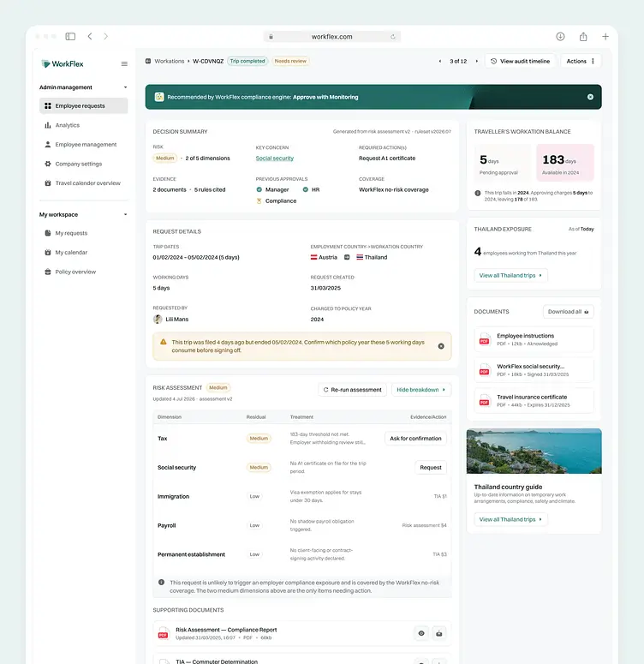Screen dimensions: 644x664
Task: Click Medium badge in Tax row
Action: click(x=259, y=439)
